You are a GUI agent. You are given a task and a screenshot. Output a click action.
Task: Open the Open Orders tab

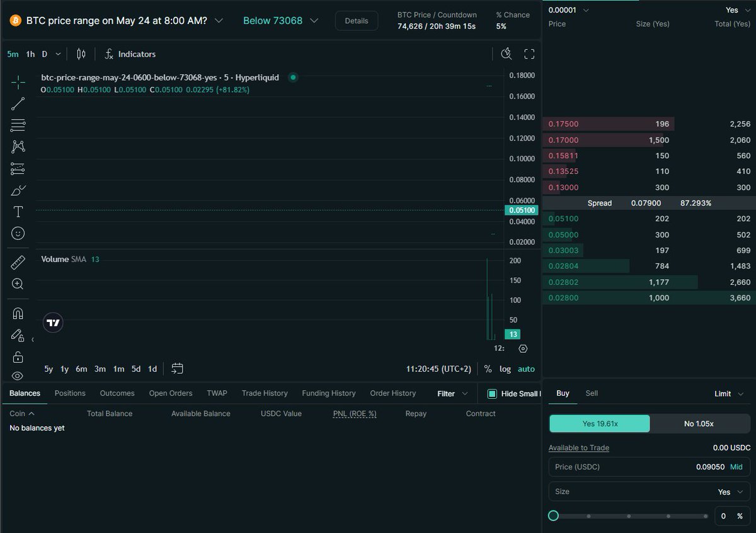pyautogui.click(x=171, y=393)
